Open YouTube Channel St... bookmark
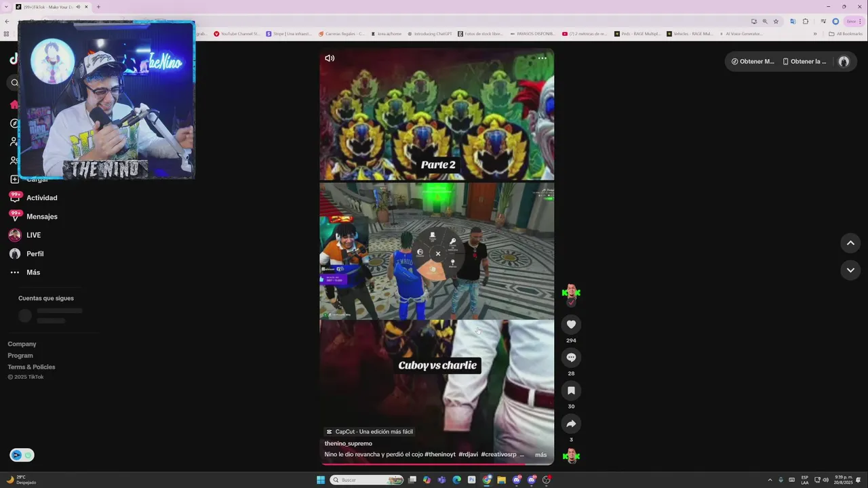The width and height of the screenshot is (868, 488). tap(237, 34)
